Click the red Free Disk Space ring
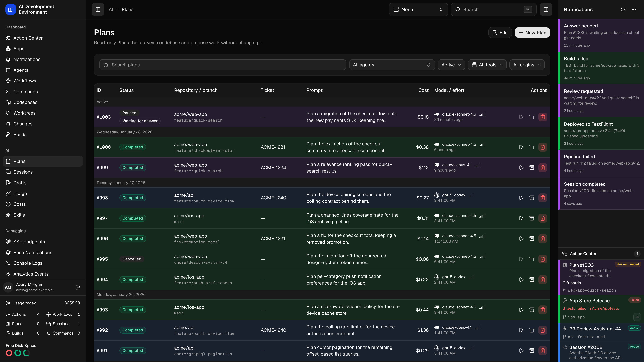 coord(9,353)
